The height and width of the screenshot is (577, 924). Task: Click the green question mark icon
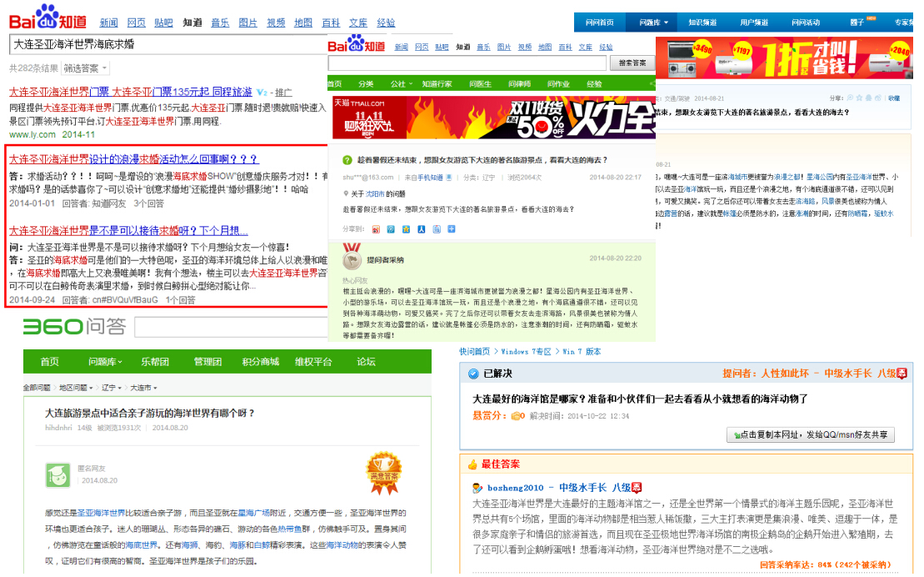347,160
